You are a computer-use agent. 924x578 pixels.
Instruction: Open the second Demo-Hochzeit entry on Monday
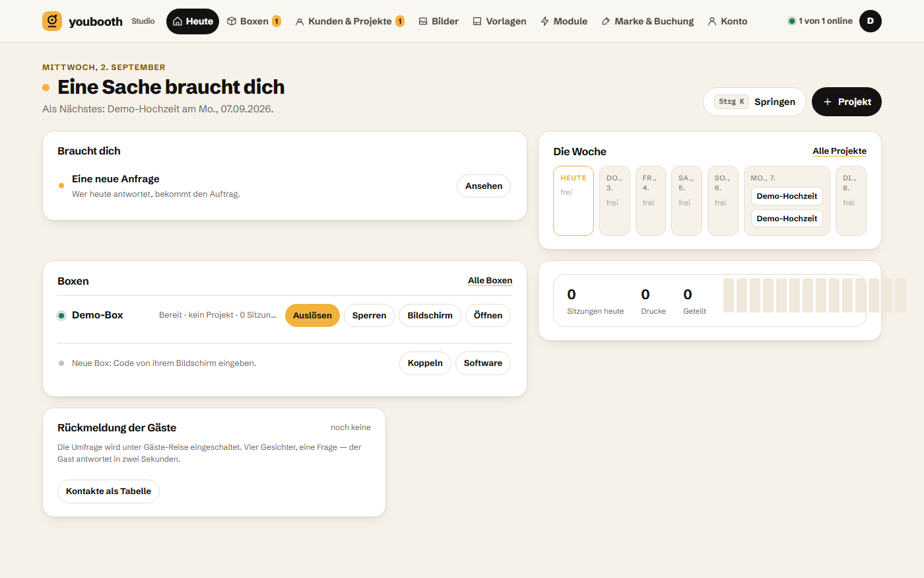[x=787, y=219]
